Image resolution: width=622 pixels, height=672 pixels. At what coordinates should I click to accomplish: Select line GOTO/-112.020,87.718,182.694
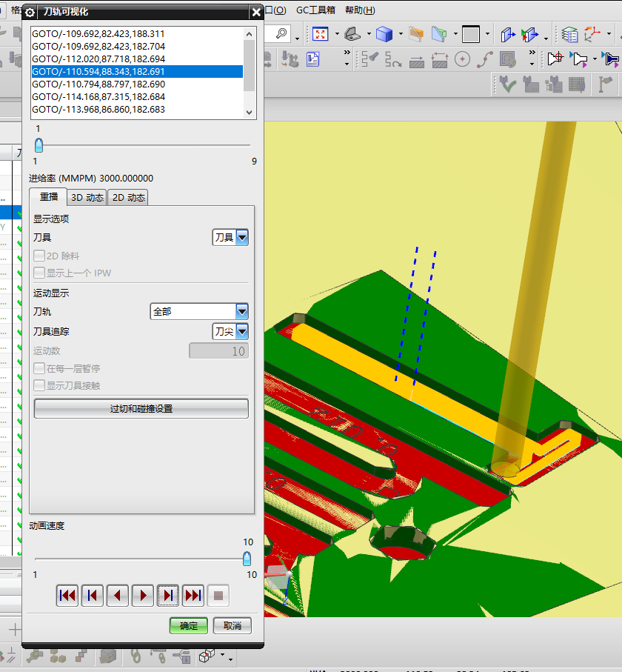pyautogui.click(x=137, y=59)
